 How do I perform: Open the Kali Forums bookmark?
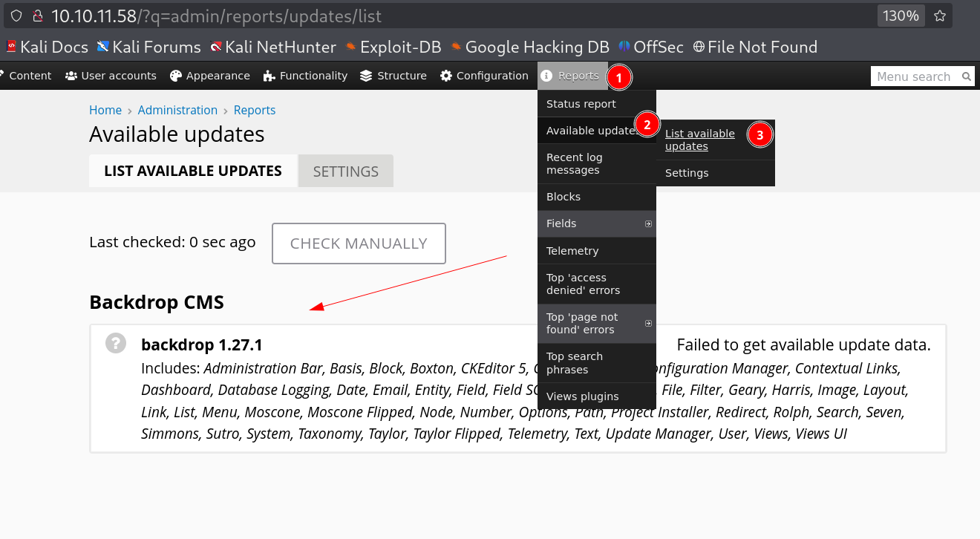coord(148,47)
